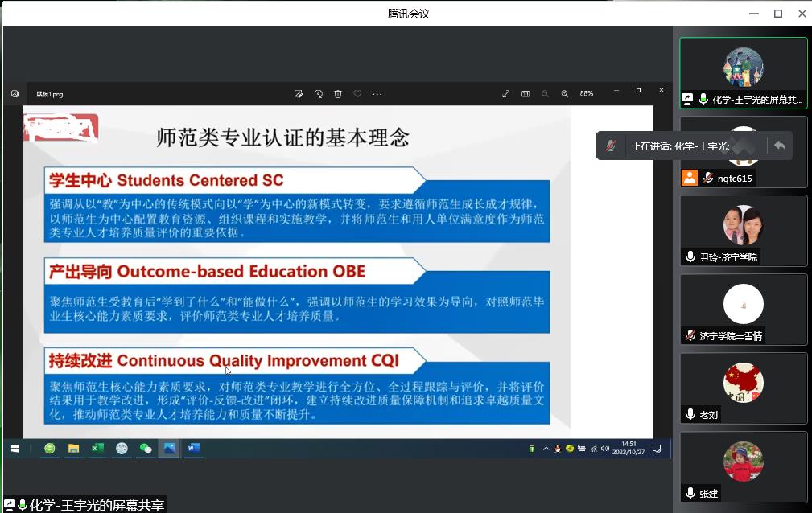Screen dimensions: 812x513
Task: Select the 尹玲-济宁学院 participant tile
Action: pos(743,229)
